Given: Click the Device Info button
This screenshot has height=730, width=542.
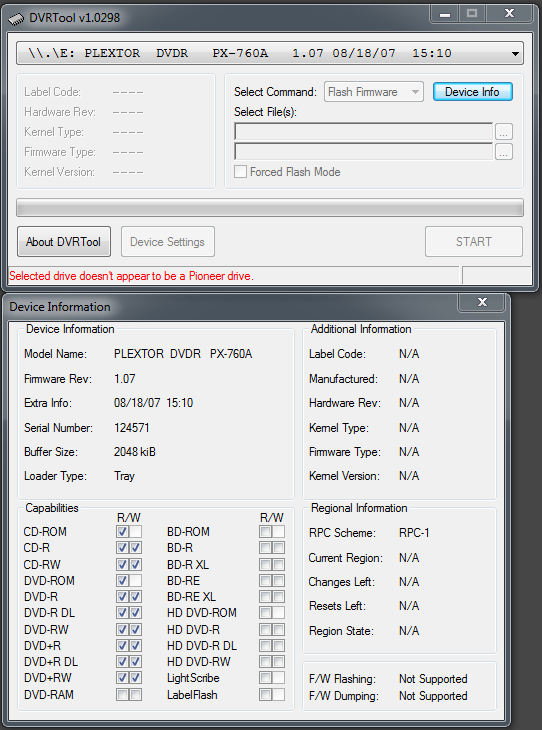Looking at the screenshot, I should click(x=473, y=92).
